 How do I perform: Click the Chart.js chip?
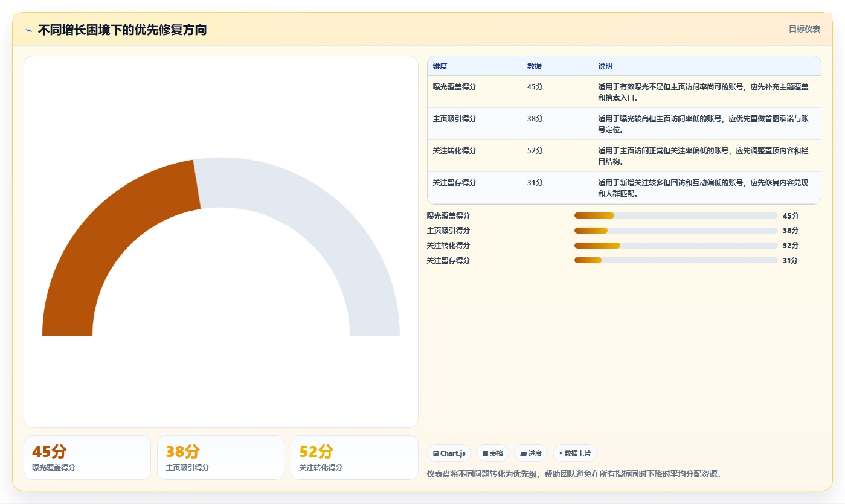449,453
